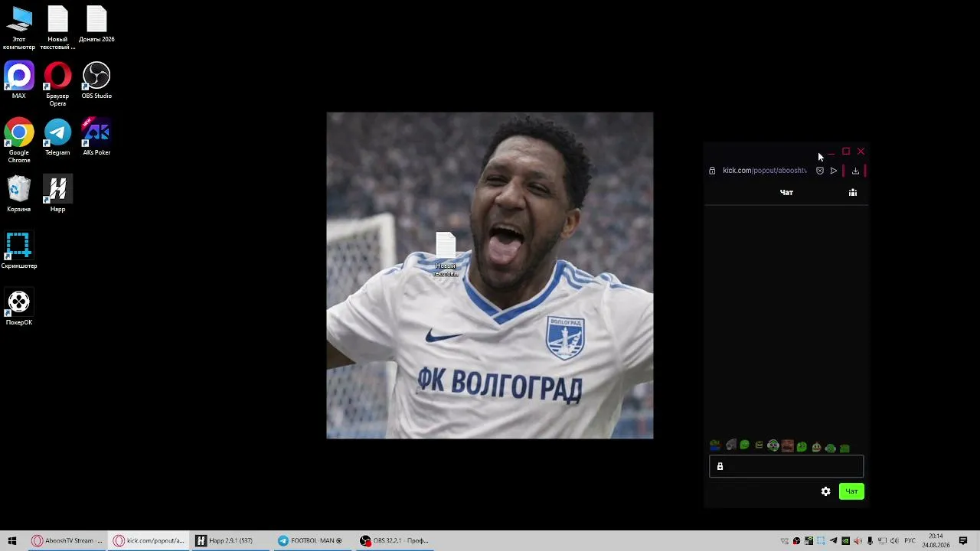This screenshot has height=551, width=980.
Task: Click the Чат header label
Action: (x=786, y=192)
